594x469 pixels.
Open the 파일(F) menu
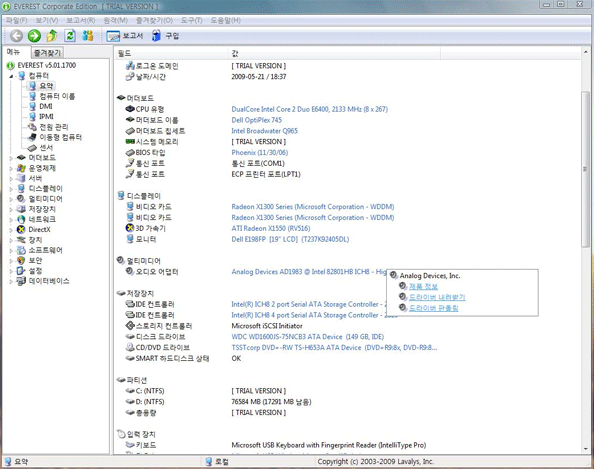click(x=16, y=20)
